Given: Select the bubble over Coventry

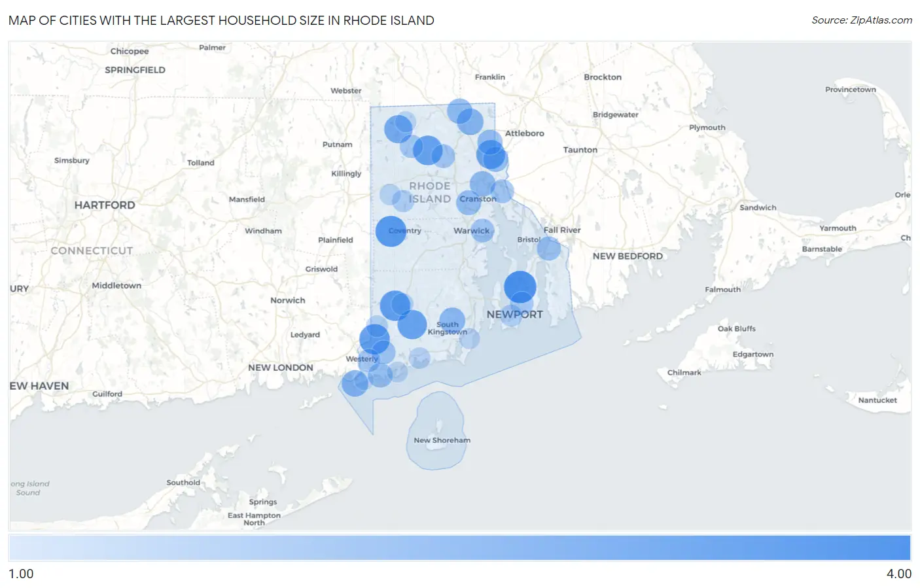Looking at the screenshot, I should point(391,231).
